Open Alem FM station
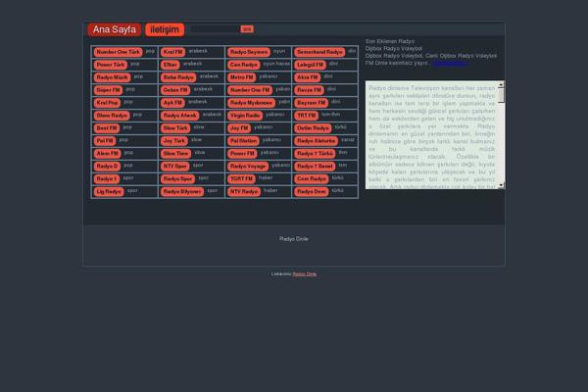This screenshot has width=588, height=392. [x=107, y=154]
